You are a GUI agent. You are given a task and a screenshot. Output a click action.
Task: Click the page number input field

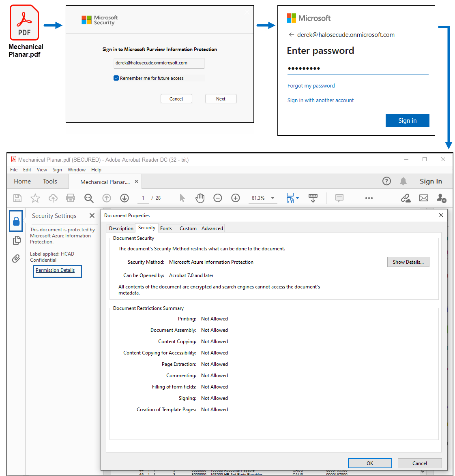point(143,198)
